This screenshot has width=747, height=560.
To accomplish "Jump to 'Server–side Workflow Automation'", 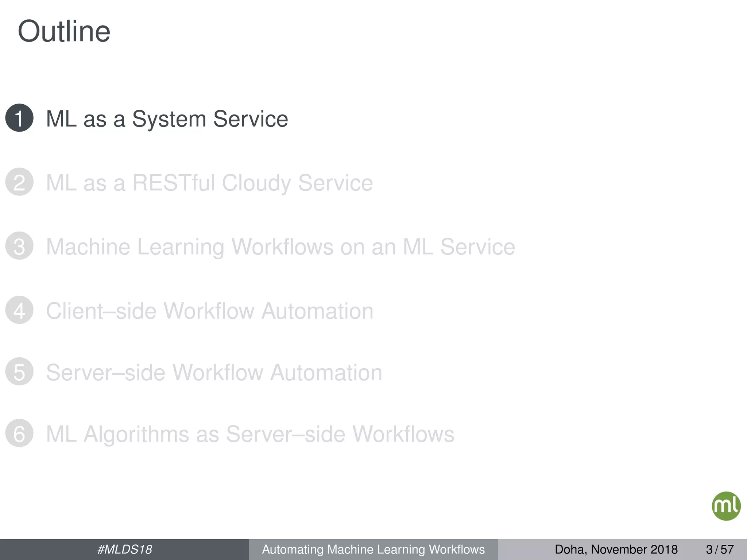I will tap(214, 373).
